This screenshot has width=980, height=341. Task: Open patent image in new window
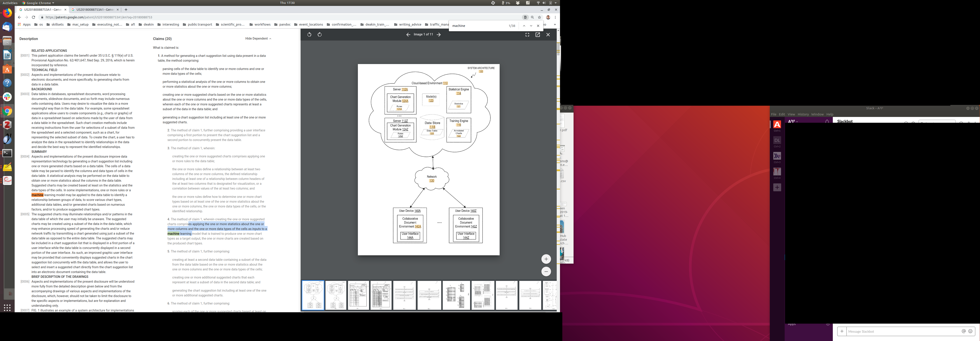coord(537,35)
